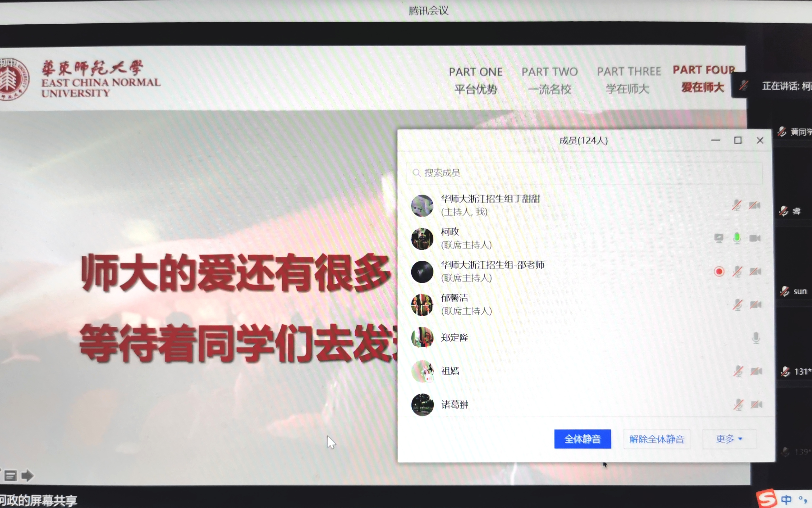Click avatar of 诸葛翀
This screenshot has height=508, width=812.
(x=422, y=405)
